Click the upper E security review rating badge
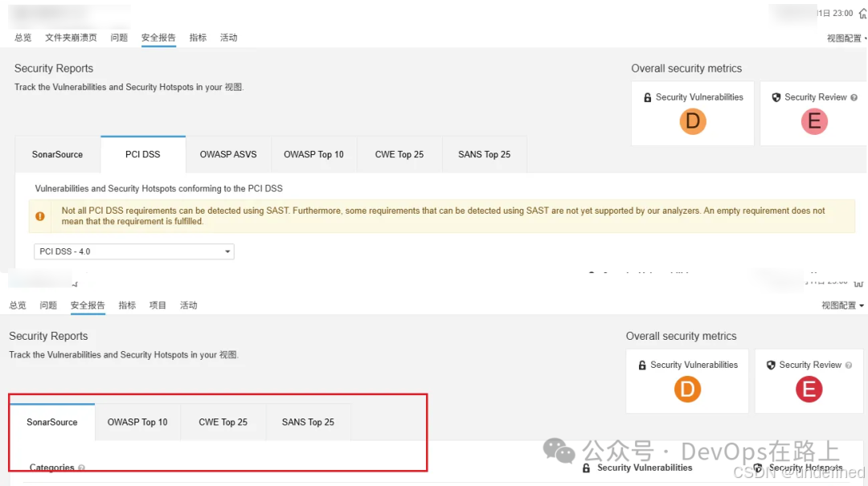 coord(814,121)
